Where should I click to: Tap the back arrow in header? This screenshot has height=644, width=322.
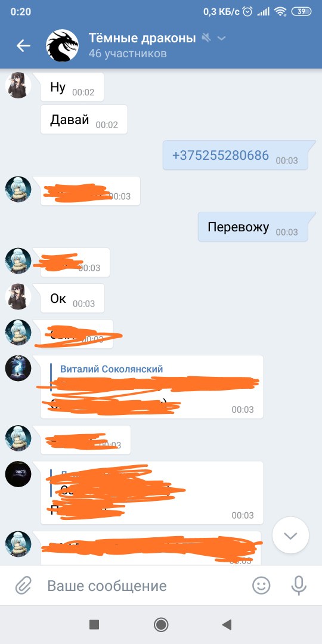click(23, 45)
